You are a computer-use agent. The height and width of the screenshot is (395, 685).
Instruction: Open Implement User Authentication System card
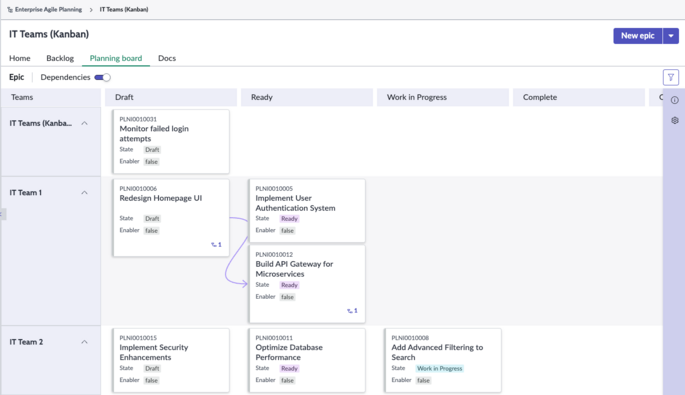(307, 211)
